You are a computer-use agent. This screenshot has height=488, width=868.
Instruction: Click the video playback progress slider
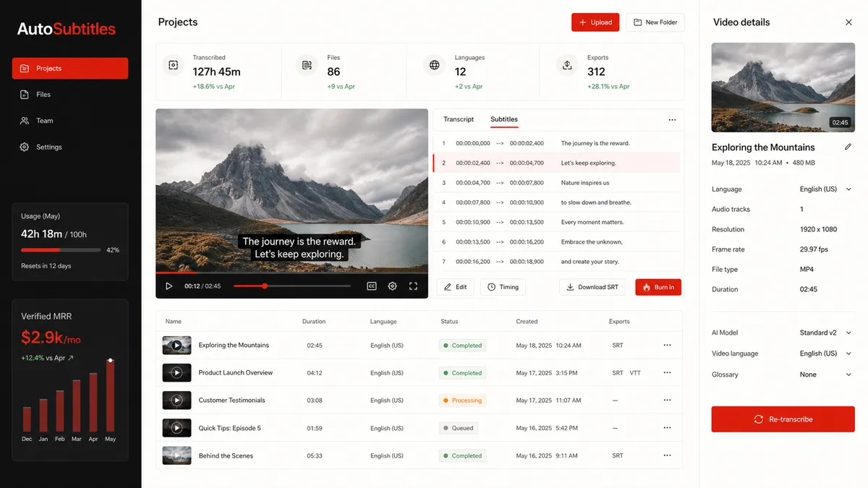pos(292,286)
